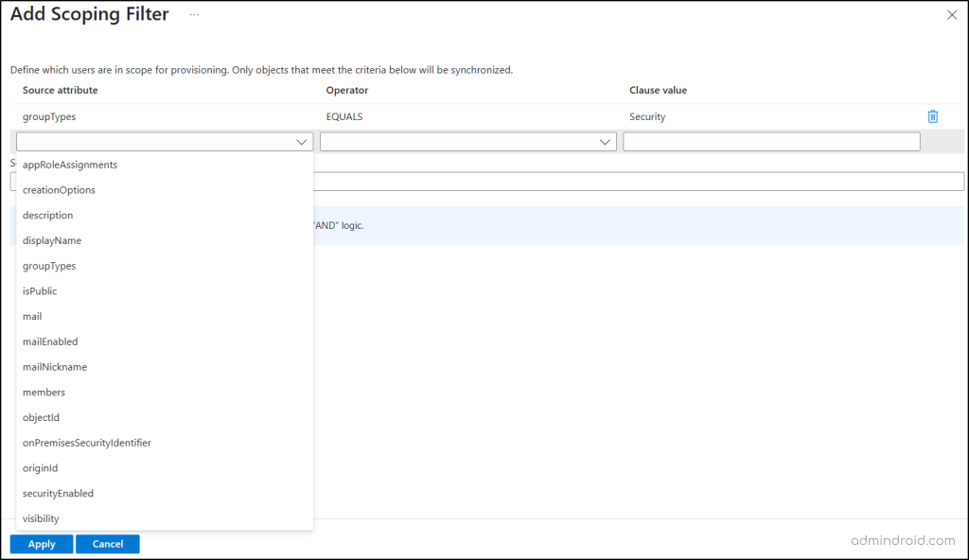
Task: Click the ellipsis beside the dialog title
Action: [194, 15]
